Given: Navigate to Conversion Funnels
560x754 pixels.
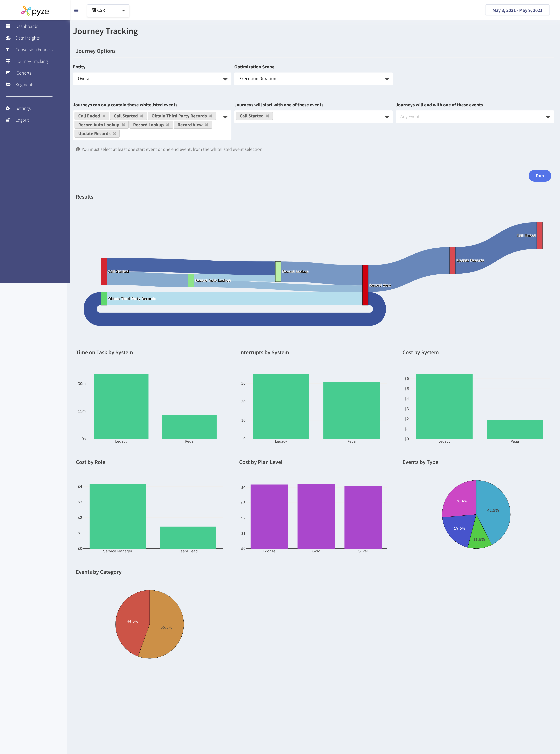Looking at the screenshot, I should click(x=34, y=50).
